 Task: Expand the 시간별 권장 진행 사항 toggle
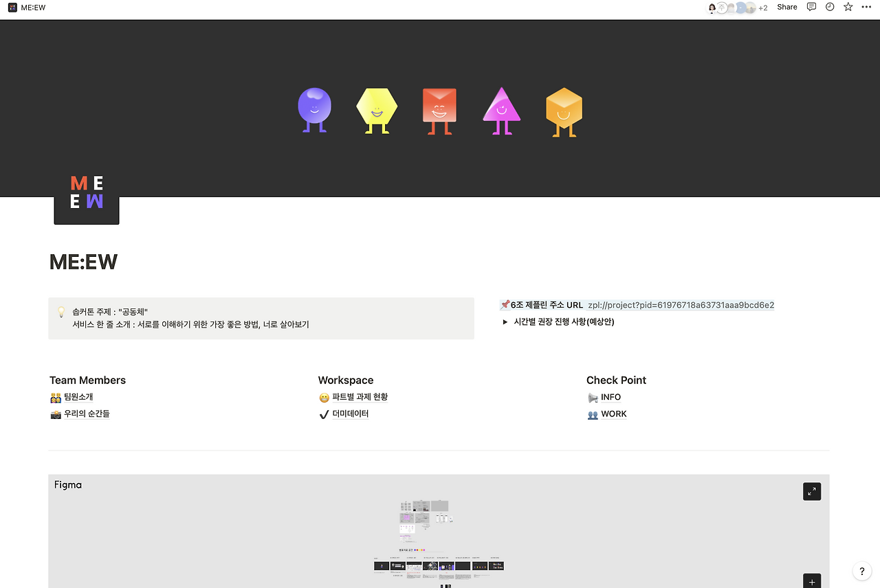(505, 321)
